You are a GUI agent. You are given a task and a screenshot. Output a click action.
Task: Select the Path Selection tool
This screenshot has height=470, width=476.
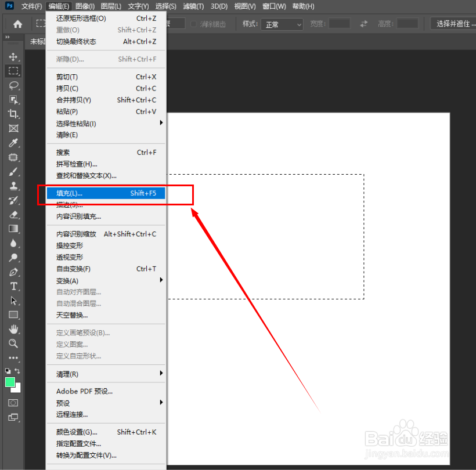pyautogui.click(x=13, y=301)
